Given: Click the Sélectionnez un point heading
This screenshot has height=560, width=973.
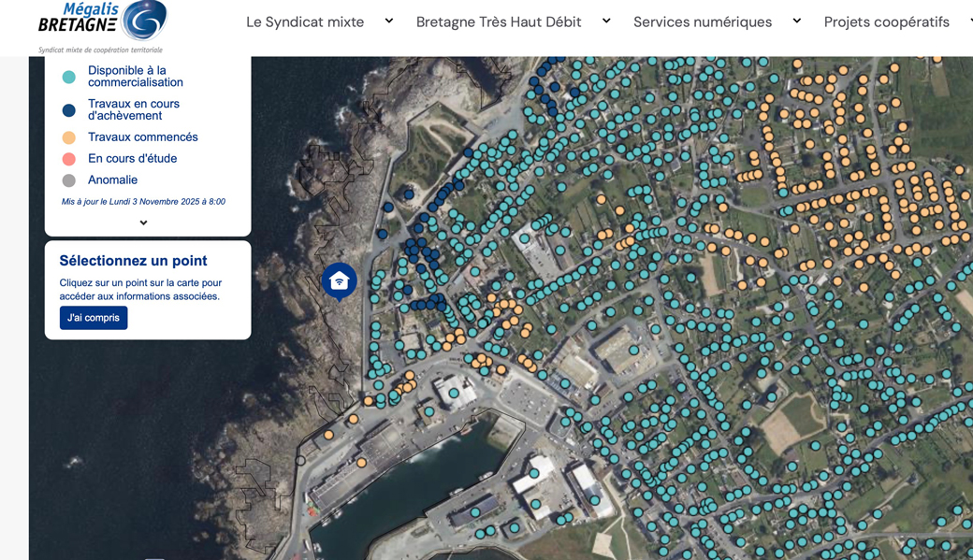Looking at the screenshot, I should 133,261.
